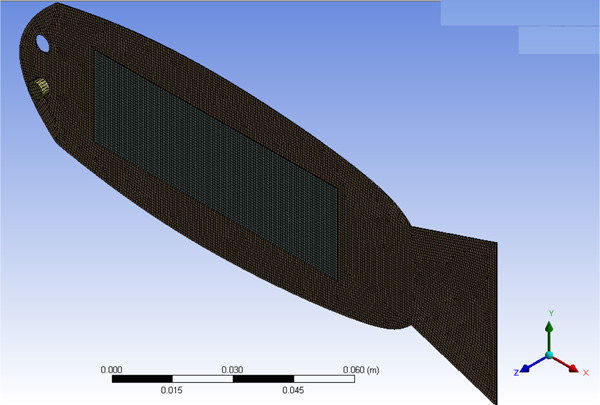Click the red X axis arrow on triad
600x405 pixels.
point(566,364)
